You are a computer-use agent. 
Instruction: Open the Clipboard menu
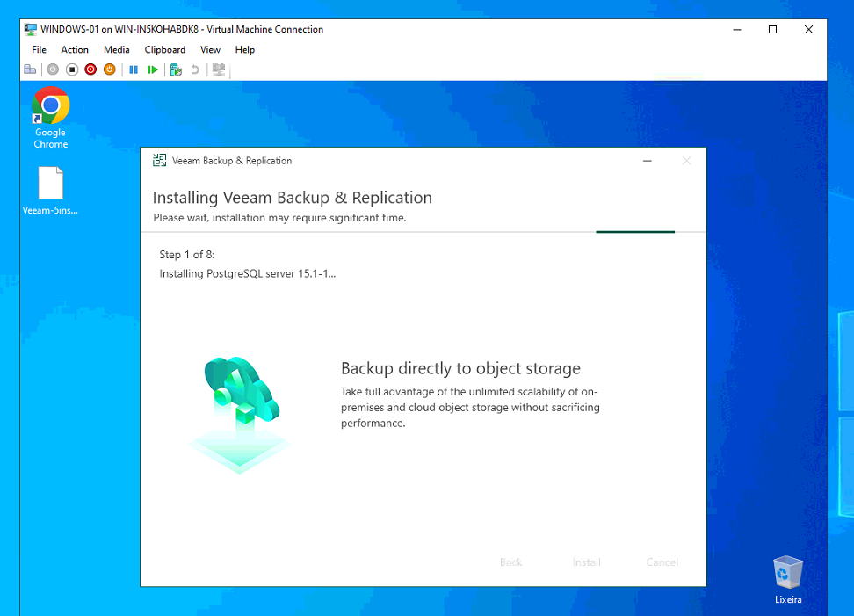tap(165, 49)
